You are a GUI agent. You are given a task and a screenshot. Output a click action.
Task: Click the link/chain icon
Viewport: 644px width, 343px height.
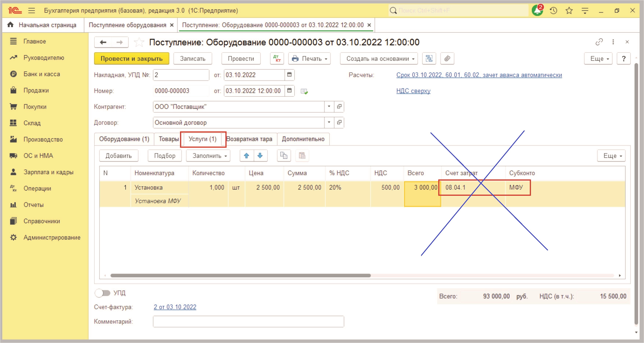[597, 42]
